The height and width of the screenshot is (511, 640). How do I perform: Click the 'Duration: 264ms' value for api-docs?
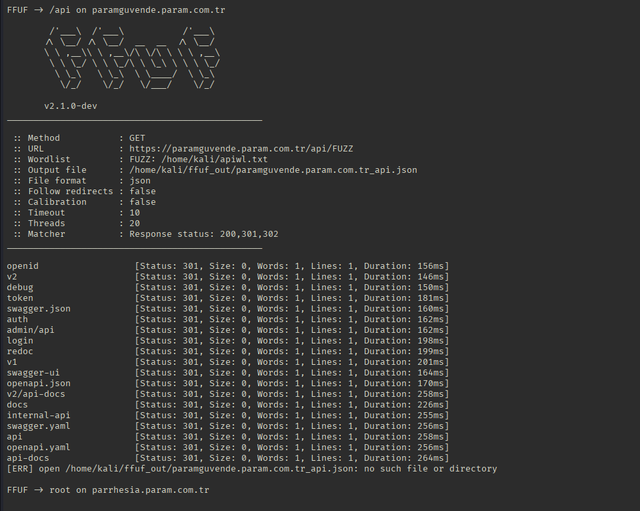click(x=404, y=458)
